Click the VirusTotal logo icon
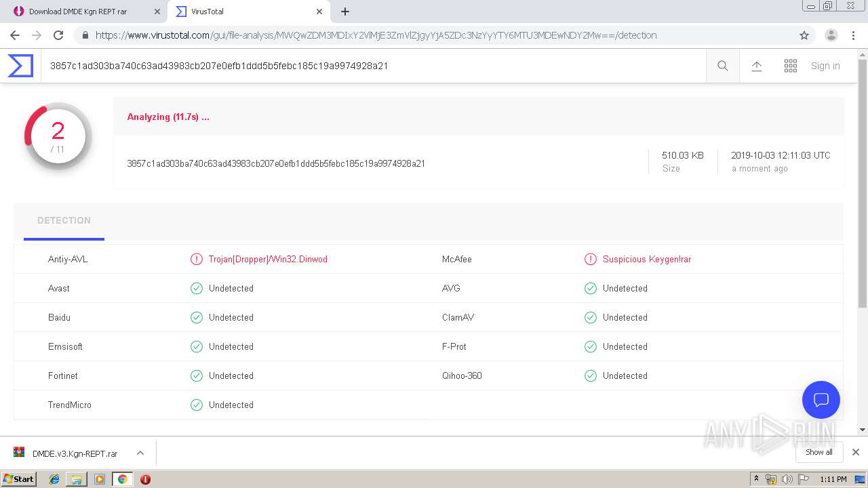Image resolution: width=868 pixels, height=488 pixels. tap(20, 66)
